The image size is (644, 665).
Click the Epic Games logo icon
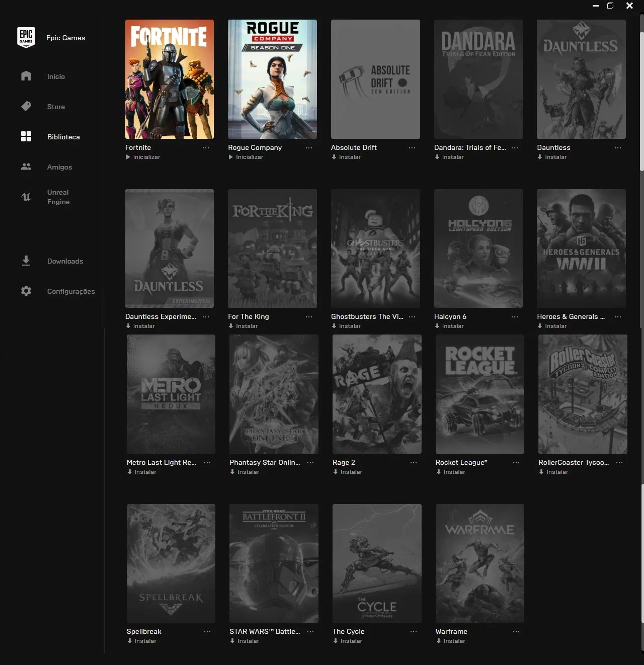26,38
